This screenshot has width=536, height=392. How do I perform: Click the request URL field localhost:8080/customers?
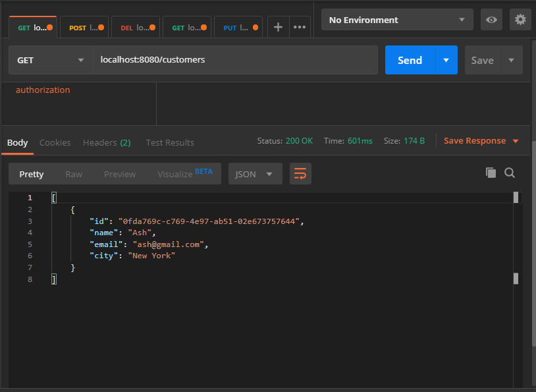[x=235, y=60]
